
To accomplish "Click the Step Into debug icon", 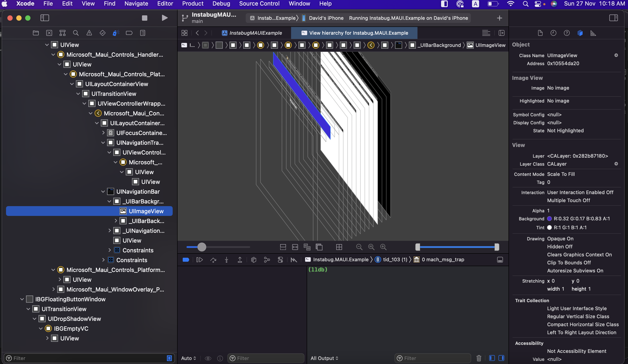I will pos(226,260).
